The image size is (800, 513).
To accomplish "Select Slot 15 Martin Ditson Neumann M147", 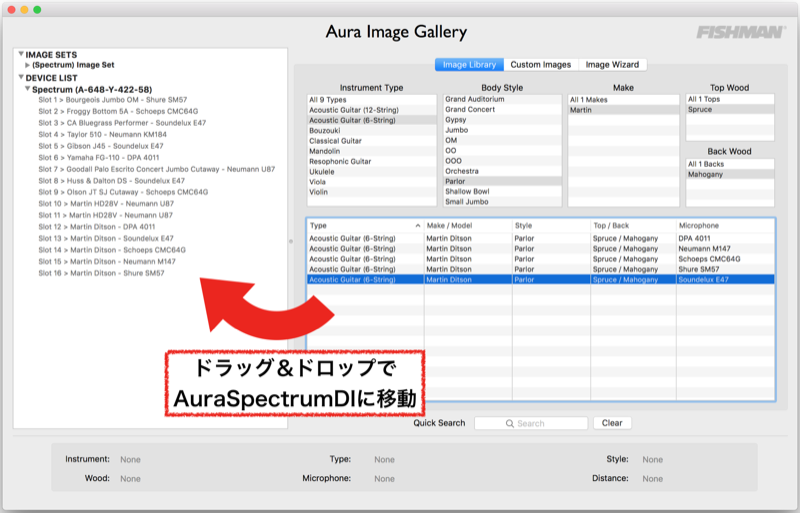I will pyautogui.click(x=107, y=262).
